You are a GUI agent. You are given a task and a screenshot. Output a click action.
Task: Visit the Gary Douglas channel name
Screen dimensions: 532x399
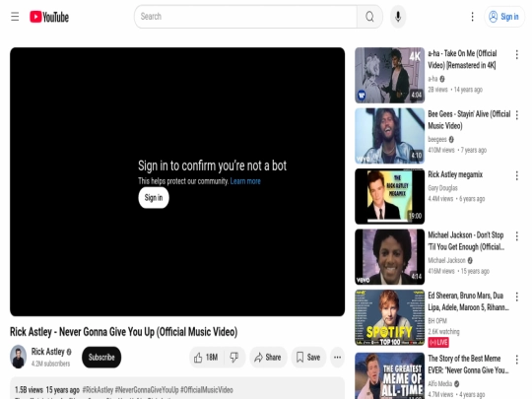point(442,188)
